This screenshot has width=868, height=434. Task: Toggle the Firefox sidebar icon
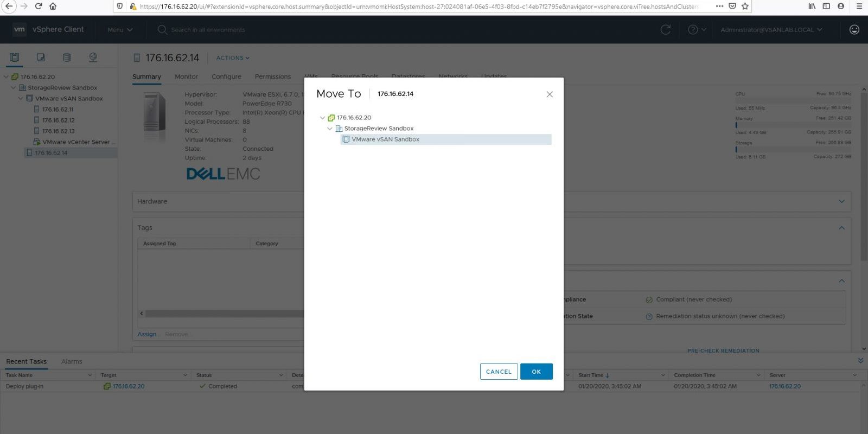click(826, 7)
